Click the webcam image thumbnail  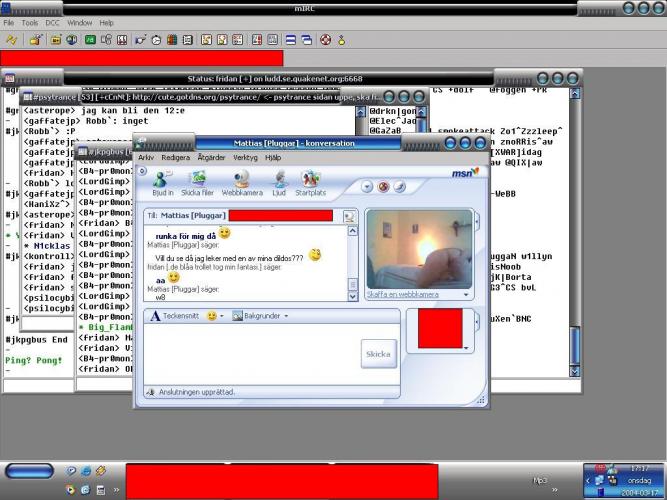click(419, 249)
